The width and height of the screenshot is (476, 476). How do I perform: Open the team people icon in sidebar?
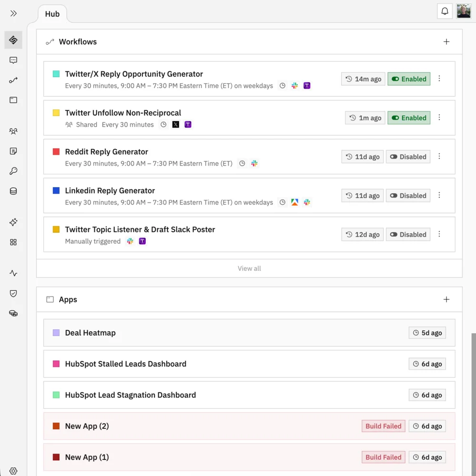coord(13,131)
